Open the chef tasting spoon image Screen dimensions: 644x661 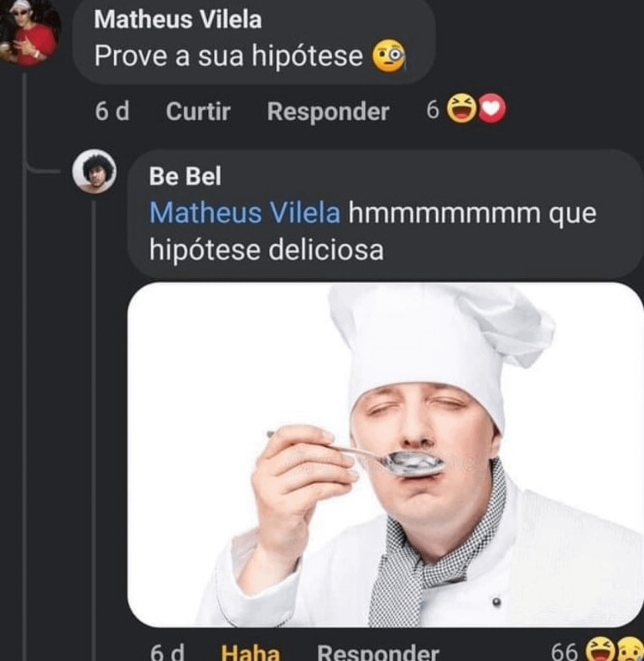[x=385, y=455]
